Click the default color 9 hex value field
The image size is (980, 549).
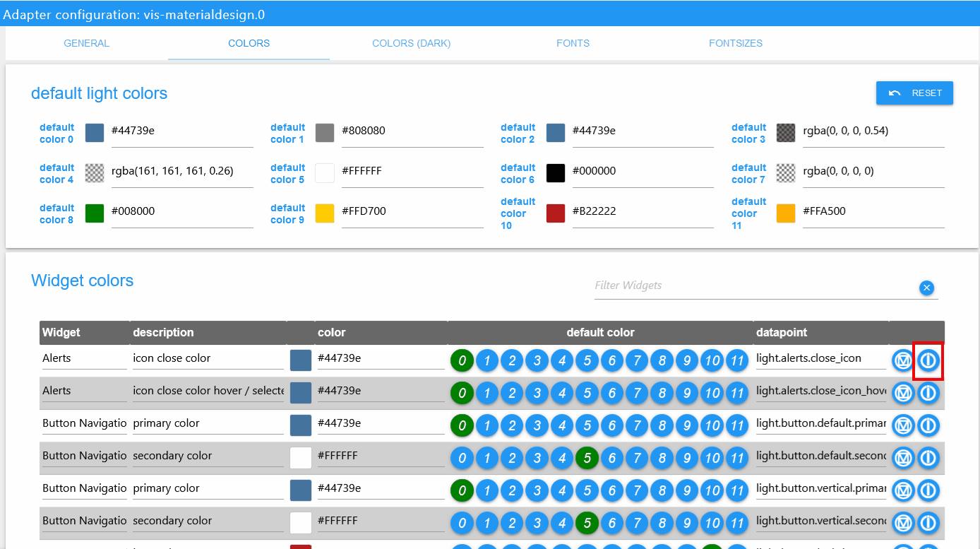(412, 211)
